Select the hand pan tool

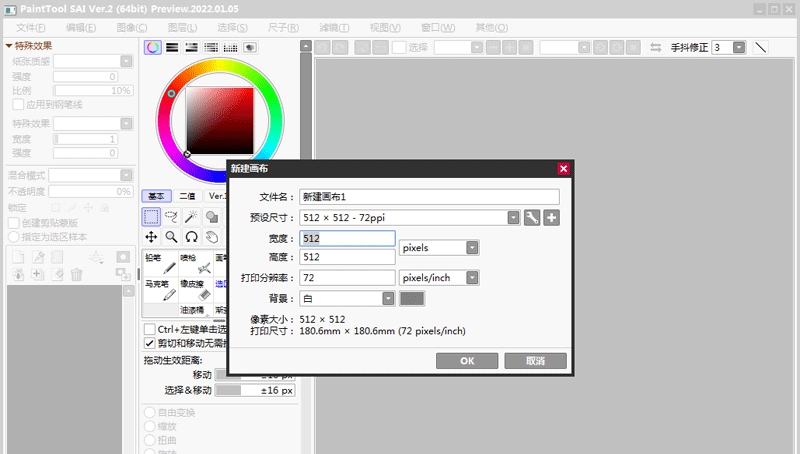pyautogui.click(x=211, y=237)
